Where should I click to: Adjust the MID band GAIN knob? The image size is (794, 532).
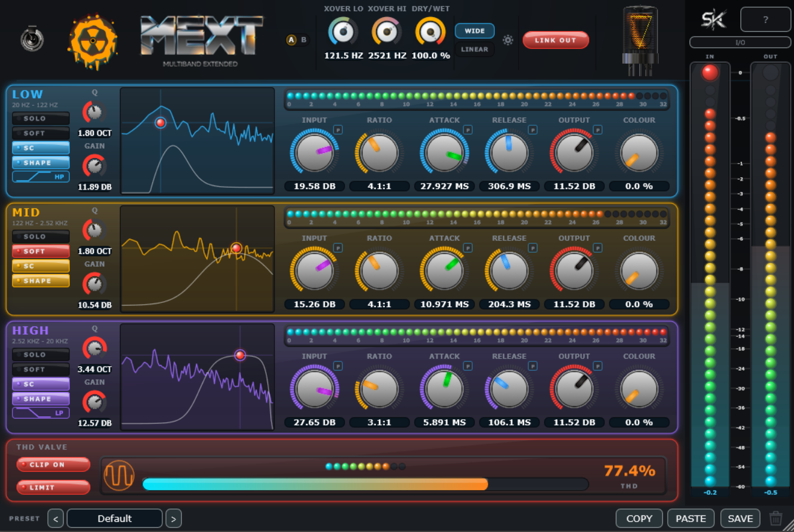point(94,284)
